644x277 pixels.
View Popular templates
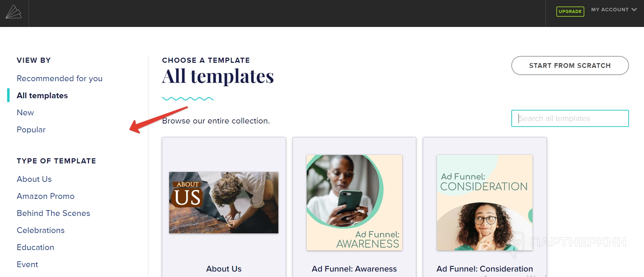[31, 130]
